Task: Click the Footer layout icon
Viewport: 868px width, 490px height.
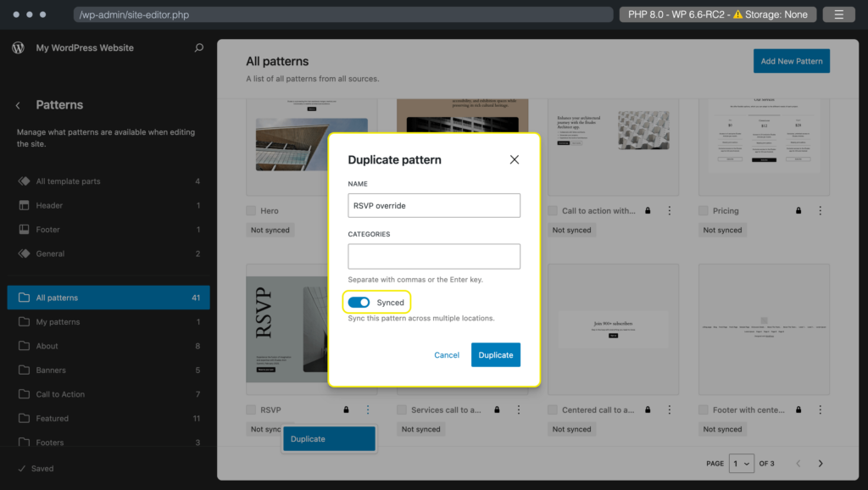Action: pos(24,229)
